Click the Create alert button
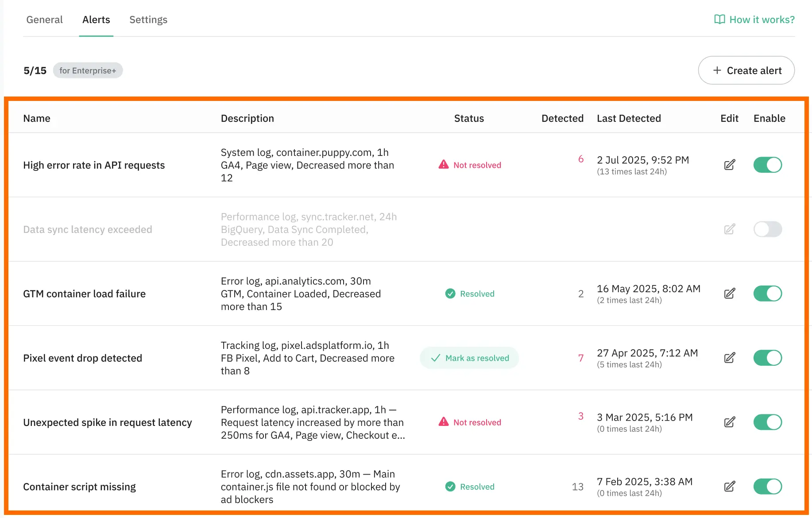Viewport: 812px width, 518px height. point(746,70)
